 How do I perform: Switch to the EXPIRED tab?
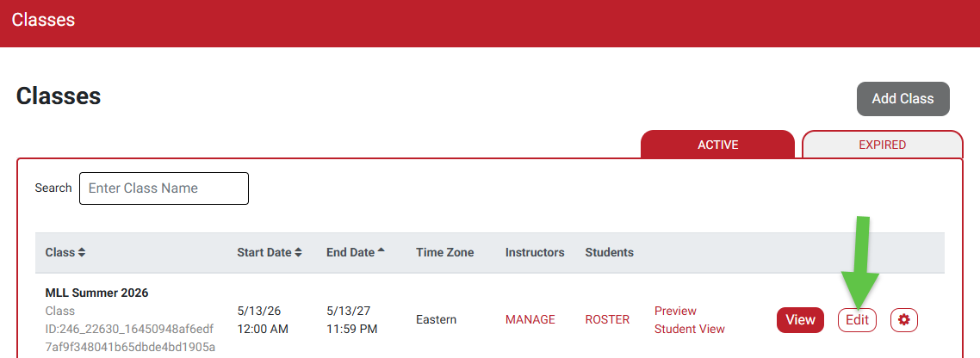882,145
